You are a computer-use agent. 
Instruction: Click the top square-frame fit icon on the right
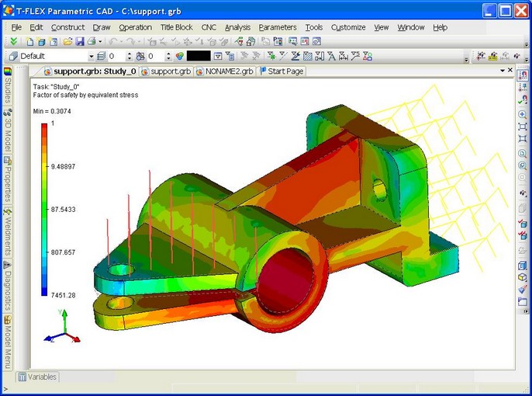click(523, 127)
